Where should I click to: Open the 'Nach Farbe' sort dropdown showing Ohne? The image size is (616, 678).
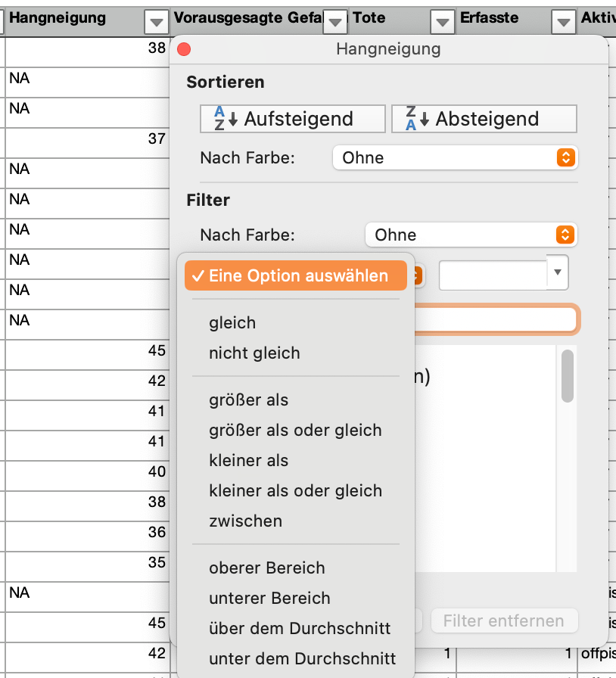point(454,157)
